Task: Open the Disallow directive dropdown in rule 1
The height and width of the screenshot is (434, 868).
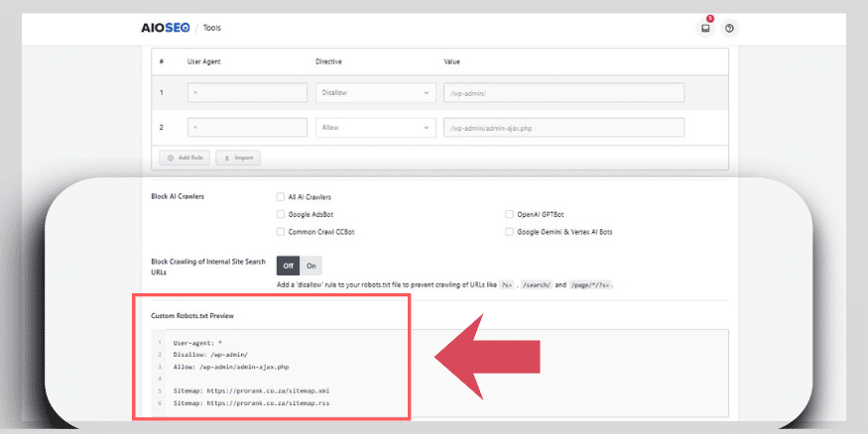Action: [x=376, y=92]
